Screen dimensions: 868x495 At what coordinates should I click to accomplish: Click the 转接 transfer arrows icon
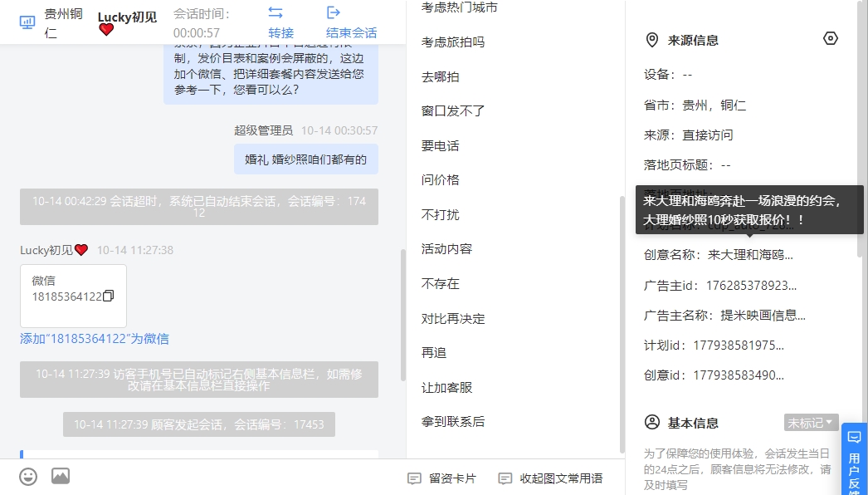coord(276,12)
